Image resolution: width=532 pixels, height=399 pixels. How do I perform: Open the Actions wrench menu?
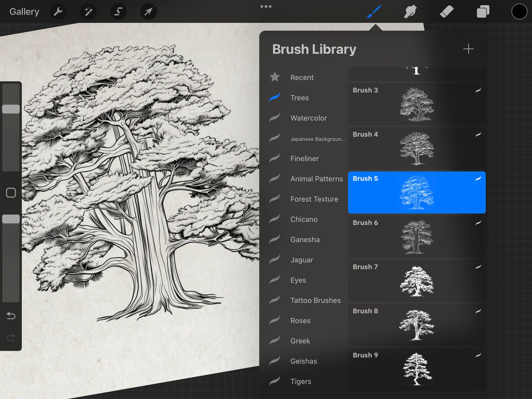click(58, 11)
